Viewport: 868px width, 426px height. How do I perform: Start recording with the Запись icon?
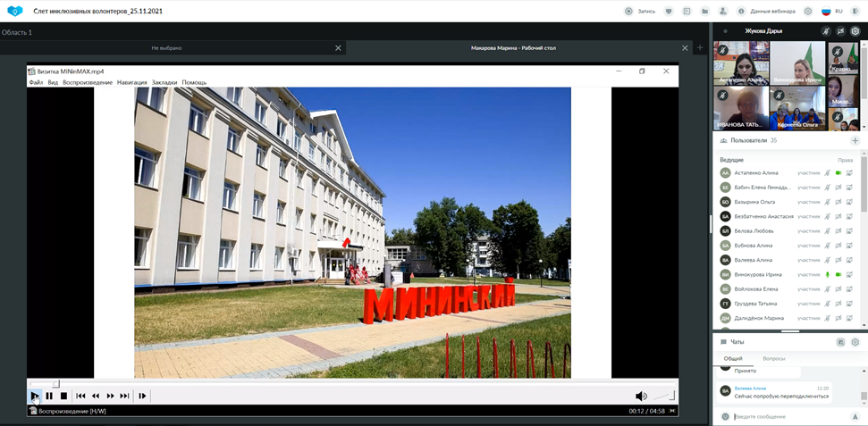pos(628,11)
